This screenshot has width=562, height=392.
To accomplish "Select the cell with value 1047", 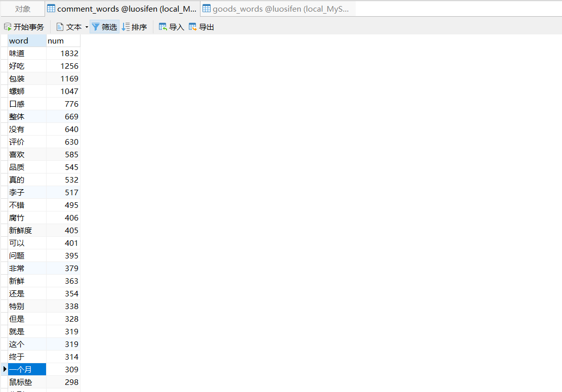I will pos(63,91).
